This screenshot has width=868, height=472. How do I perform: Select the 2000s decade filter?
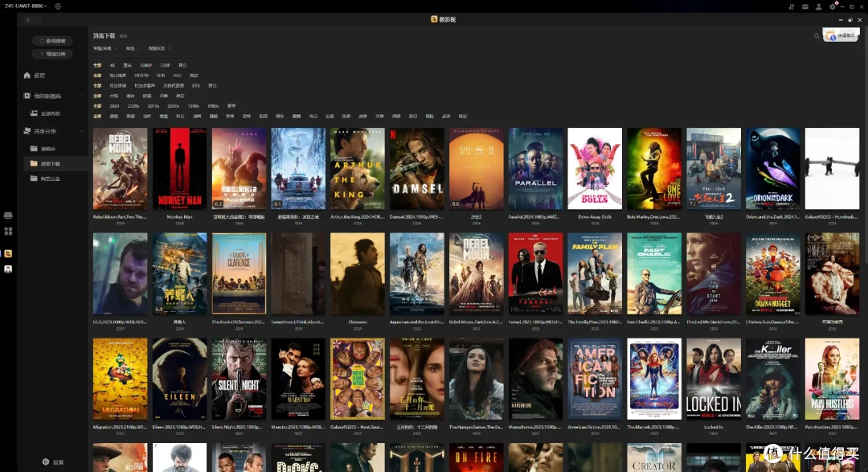click(174, 106)
